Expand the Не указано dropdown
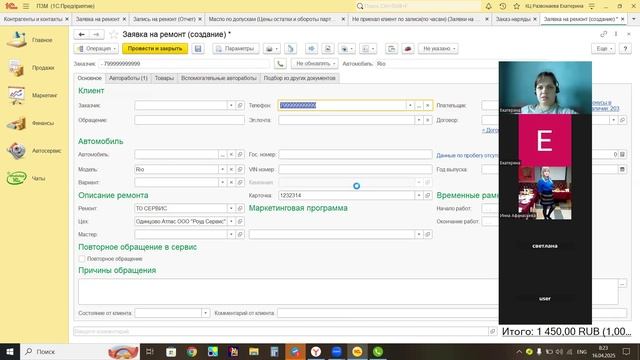Screen dimensions: 640x360 click(438, 49)
